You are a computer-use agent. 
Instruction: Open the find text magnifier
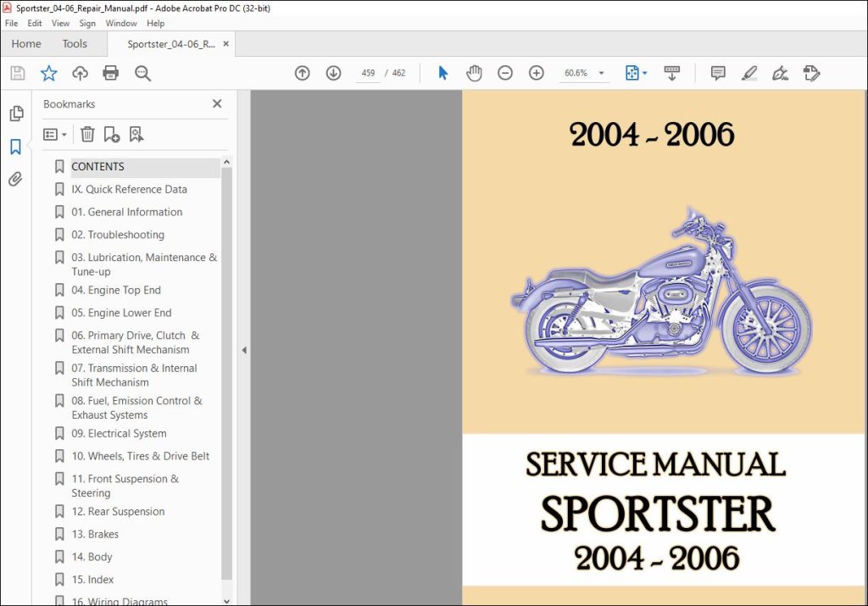tap(142, 73)
